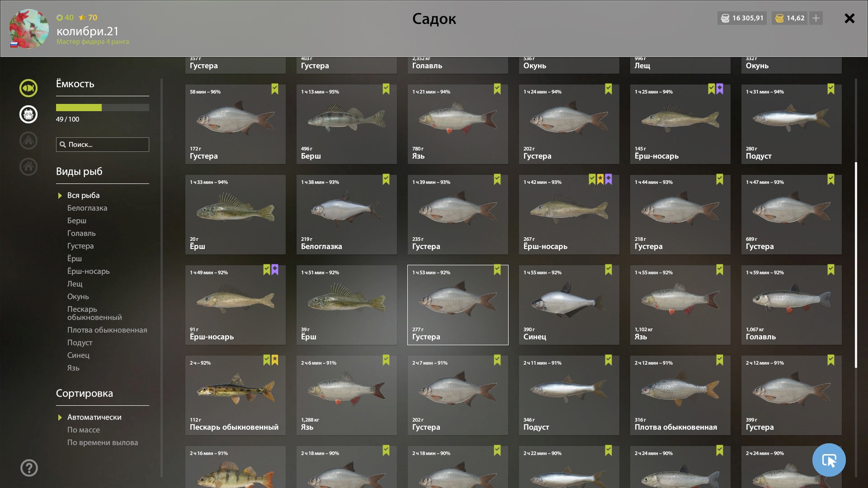
Task: Filter fish list by Плотва обыкновенная
Action: coord(107,330)
